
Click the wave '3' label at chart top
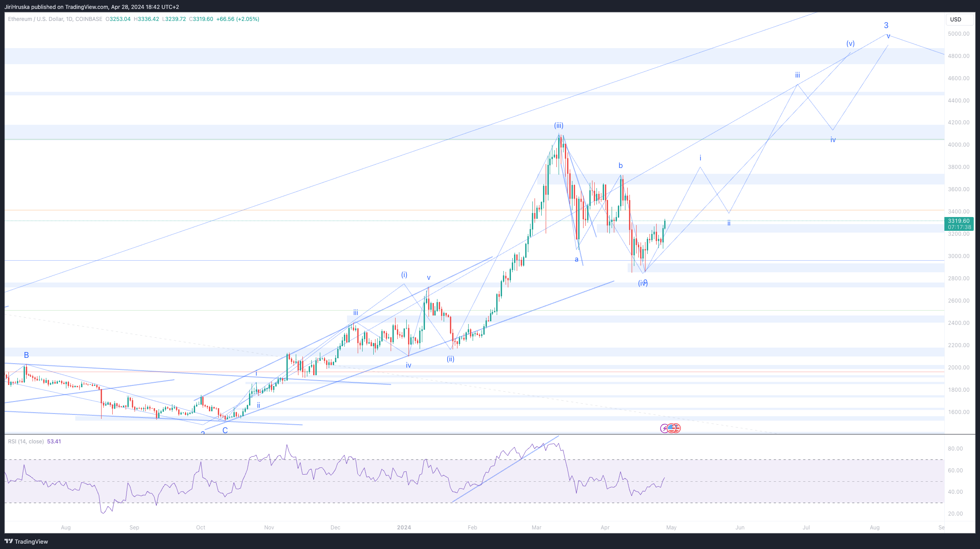click(886, 25)
